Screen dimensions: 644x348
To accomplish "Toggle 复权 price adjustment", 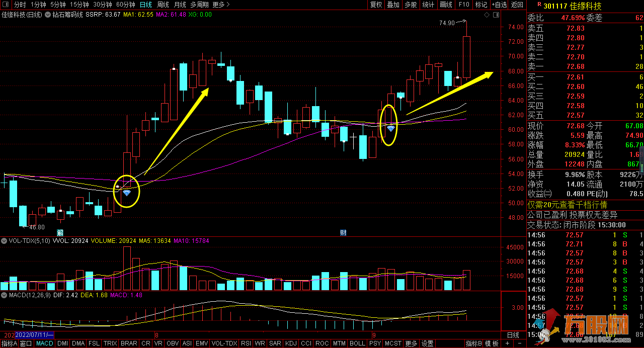I will (x=376, y=5).
